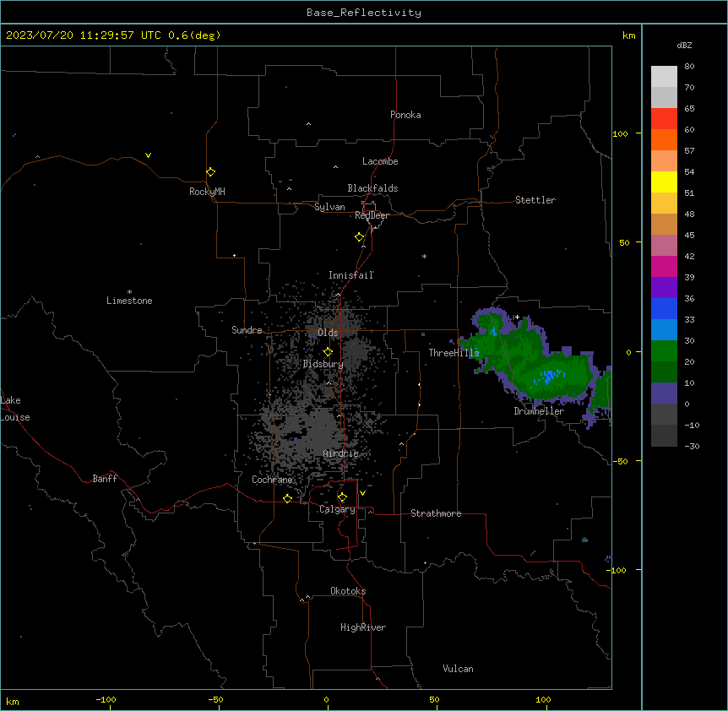Click the RockyMH label
This screenshot has width=728, height=711.
point(207,192)
